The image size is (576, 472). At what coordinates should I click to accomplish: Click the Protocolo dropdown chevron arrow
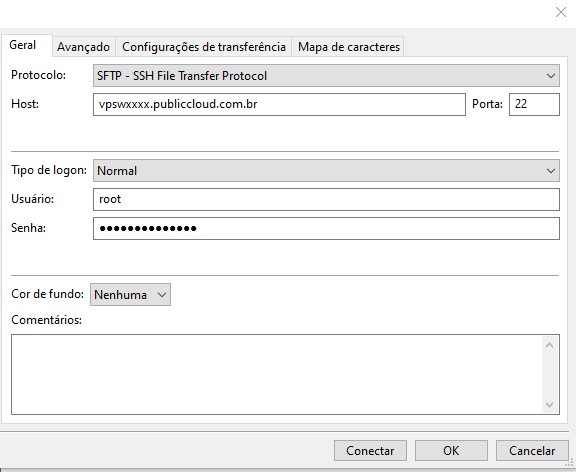pyautogui.click(x=550, y=76)
